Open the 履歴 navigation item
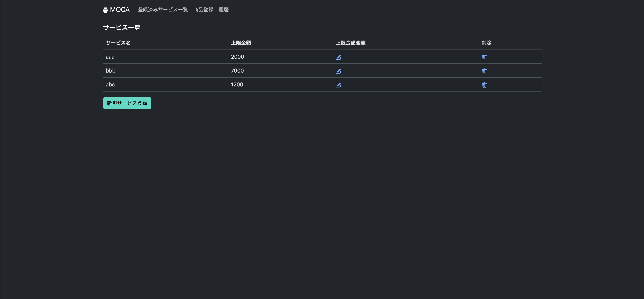This screenshot has height=299, width=644. click(x=224, y=10)
